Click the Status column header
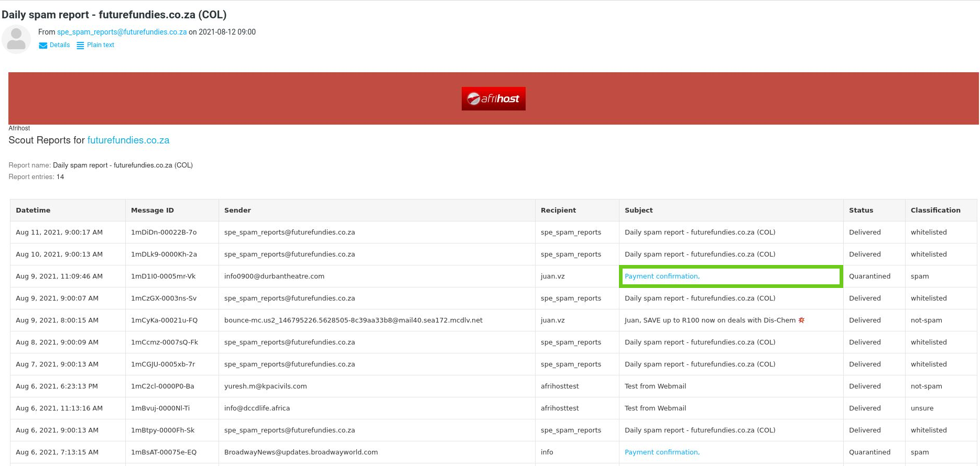Image resolution: width=980 pixels, height=466 pixels. (861, 210)
